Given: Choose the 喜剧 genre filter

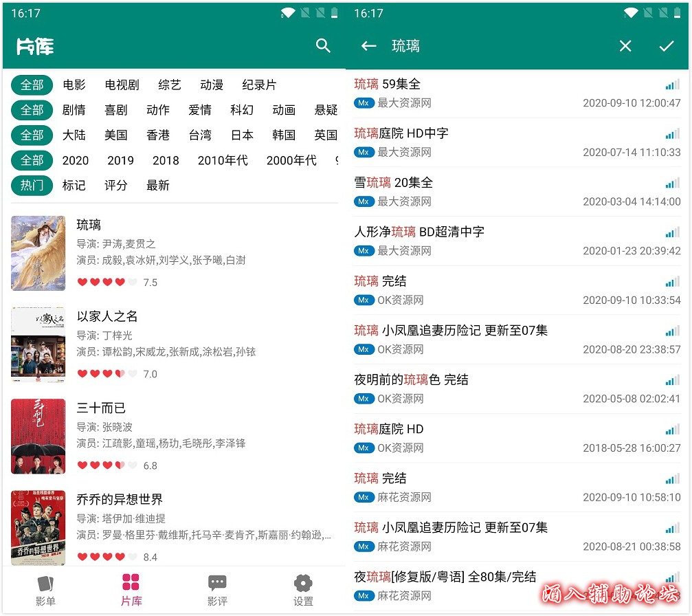Looking at the screenshot, I should click(115, 110).
